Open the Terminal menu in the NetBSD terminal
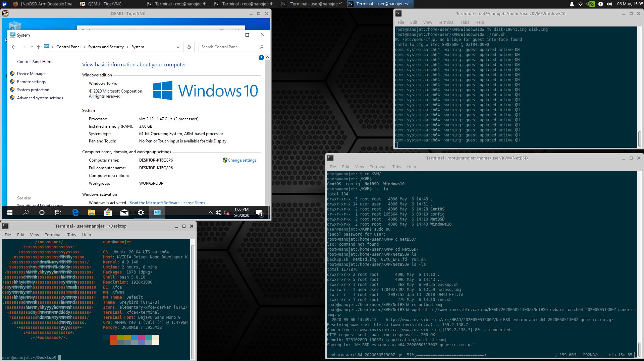This screenshot has width=644, height=361. click(x=378, y=167)
